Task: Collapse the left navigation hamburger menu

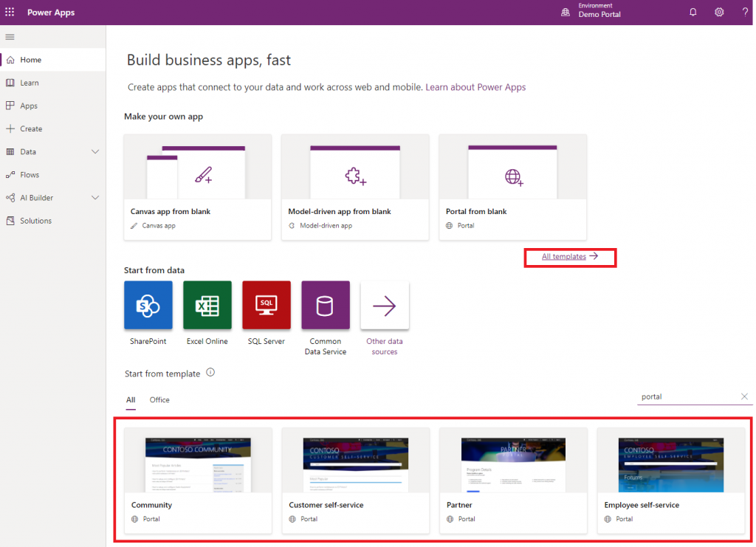Action: point(10,37)
